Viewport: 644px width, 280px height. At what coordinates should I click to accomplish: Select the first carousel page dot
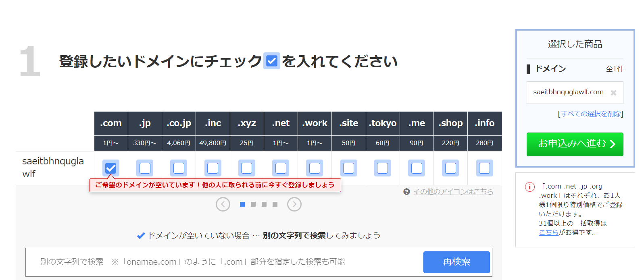point(242,204)
